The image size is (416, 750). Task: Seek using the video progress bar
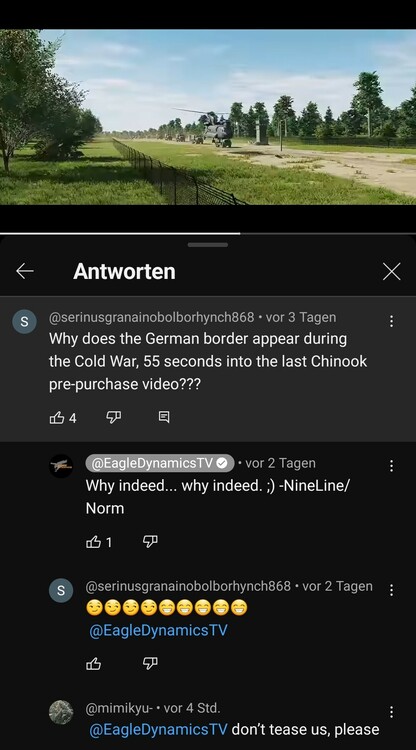(208, 233)
